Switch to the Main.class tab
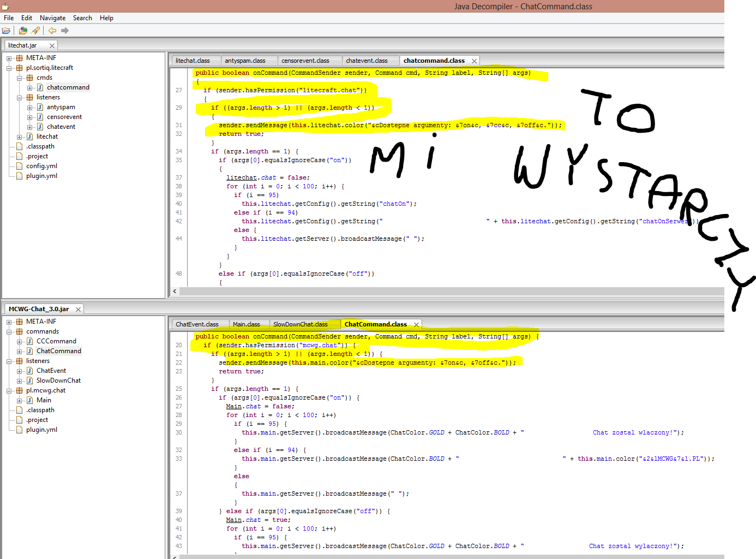Image resolution: width=756 pixels, height=559 pixels. [x=246, y=324]
